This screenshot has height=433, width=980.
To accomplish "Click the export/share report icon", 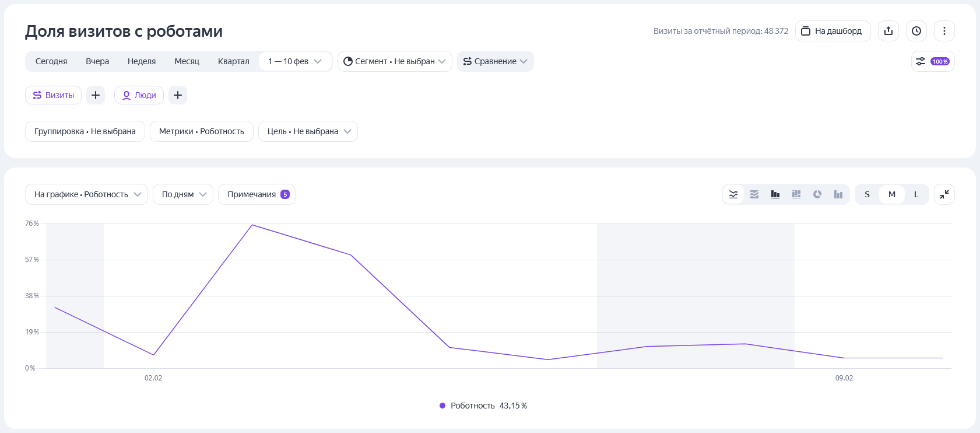I will point(888,31).
